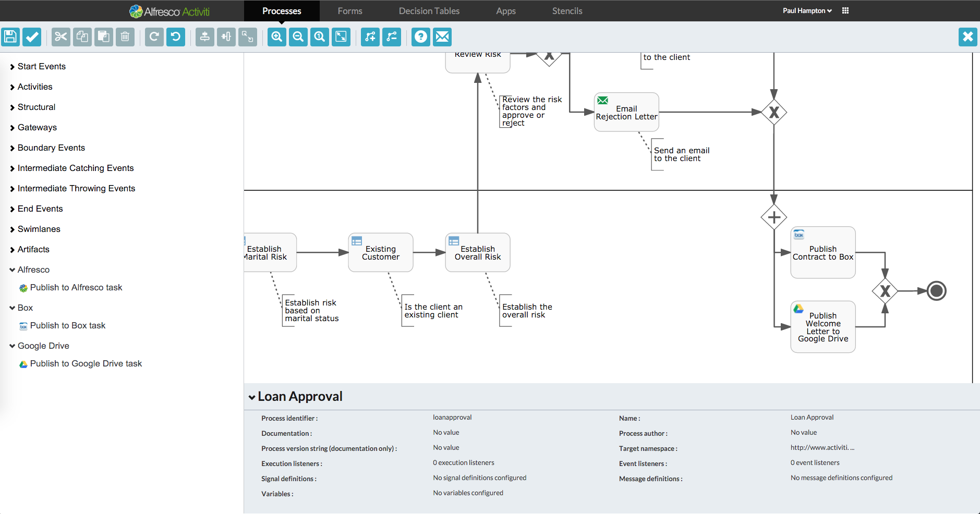Expand the Gateways palette group
980x514 pixels.
tap(37, 127)
